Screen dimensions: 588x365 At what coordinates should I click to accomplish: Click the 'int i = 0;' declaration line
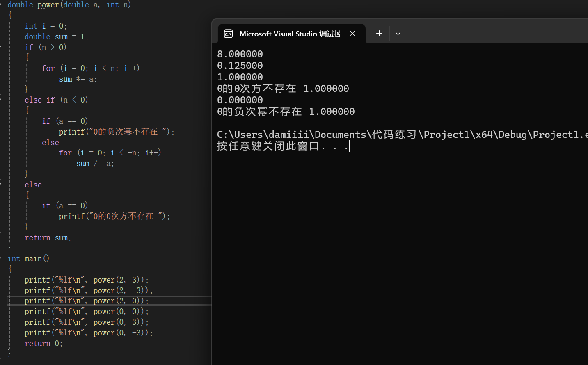tap(46, 26)
